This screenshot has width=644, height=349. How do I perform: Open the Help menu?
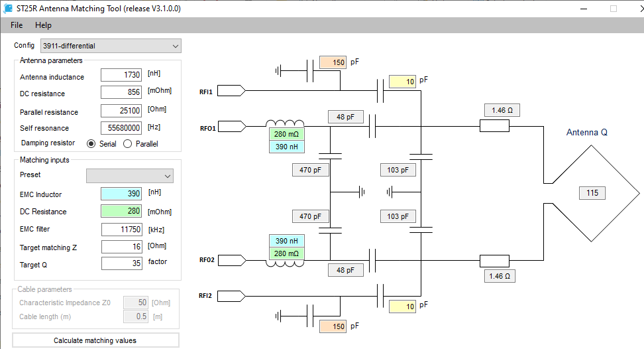(43, 25)
